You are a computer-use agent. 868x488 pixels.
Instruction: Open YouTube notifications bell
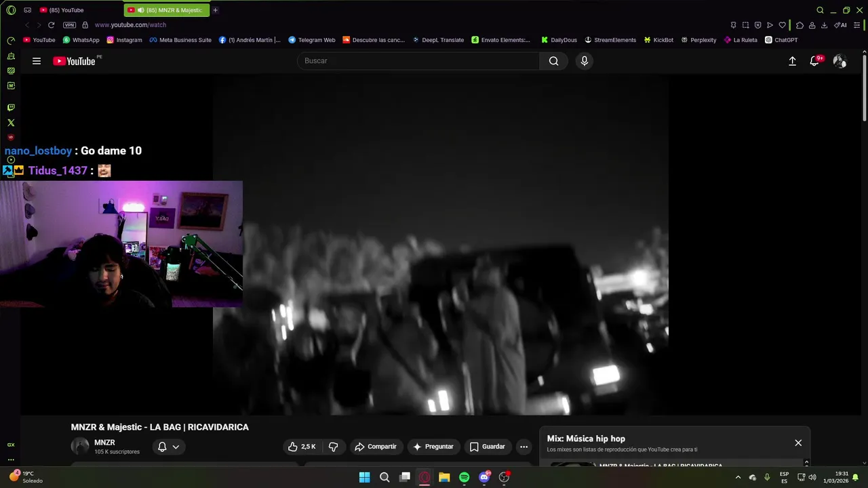pos(815,61)
